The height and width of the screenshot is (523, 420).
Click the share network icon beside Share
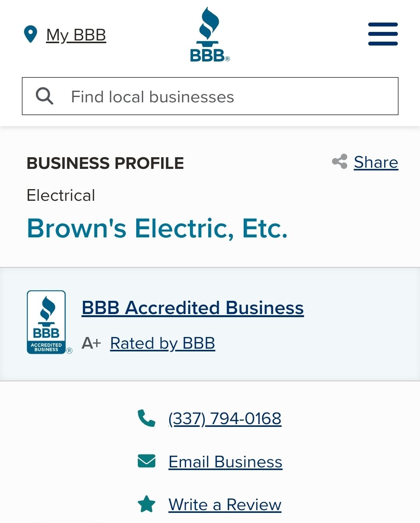tap(340, 162)
